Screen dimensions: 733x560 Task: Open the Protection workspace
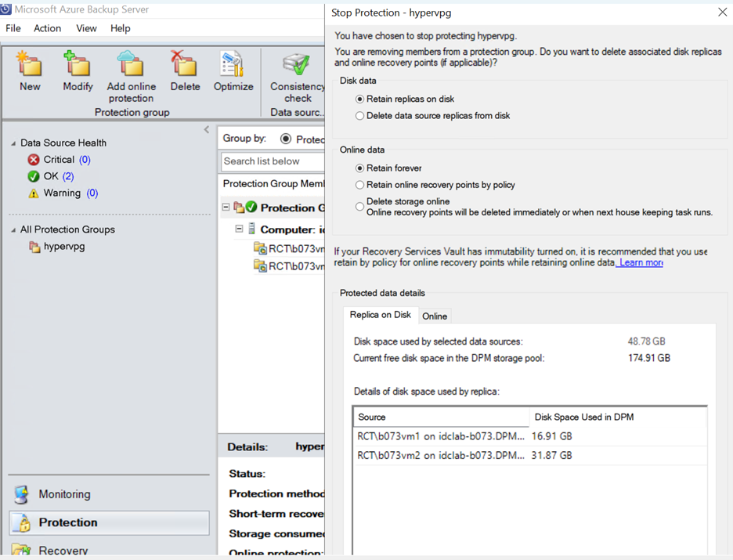(x=110, y=522)
